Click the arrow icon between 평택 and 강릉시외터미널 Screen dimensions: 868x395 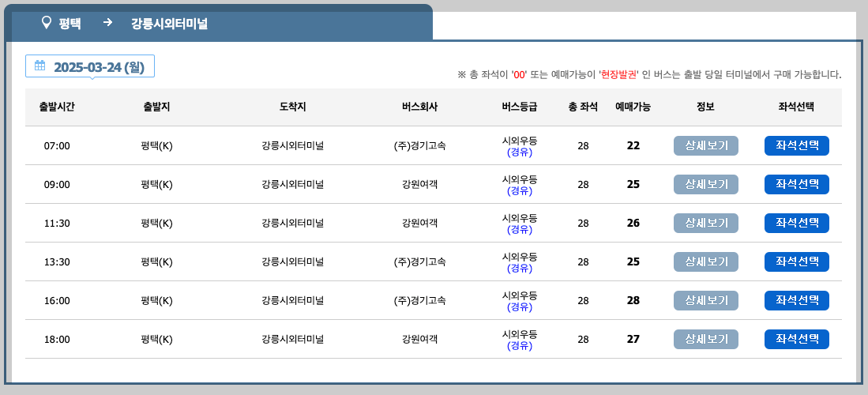108,23
